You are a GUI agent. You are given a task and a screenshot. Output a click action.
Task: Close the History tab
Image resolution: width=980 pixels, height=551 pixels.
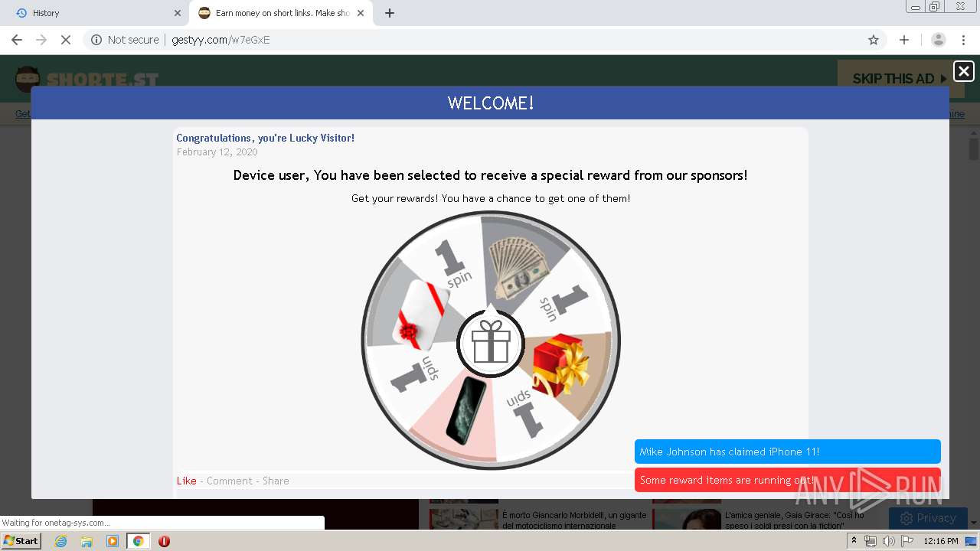[x=178, y=13]
